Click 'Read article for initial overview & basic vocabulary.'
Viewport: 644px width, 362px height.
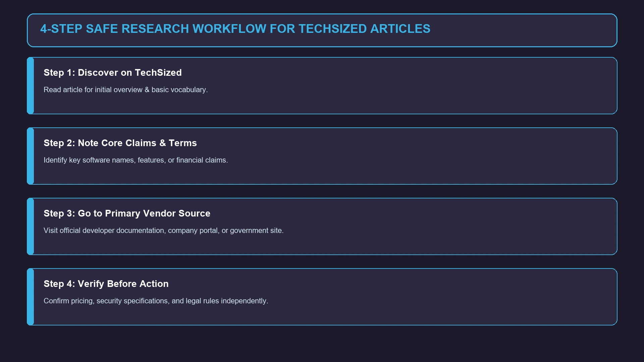coord(126,90)
